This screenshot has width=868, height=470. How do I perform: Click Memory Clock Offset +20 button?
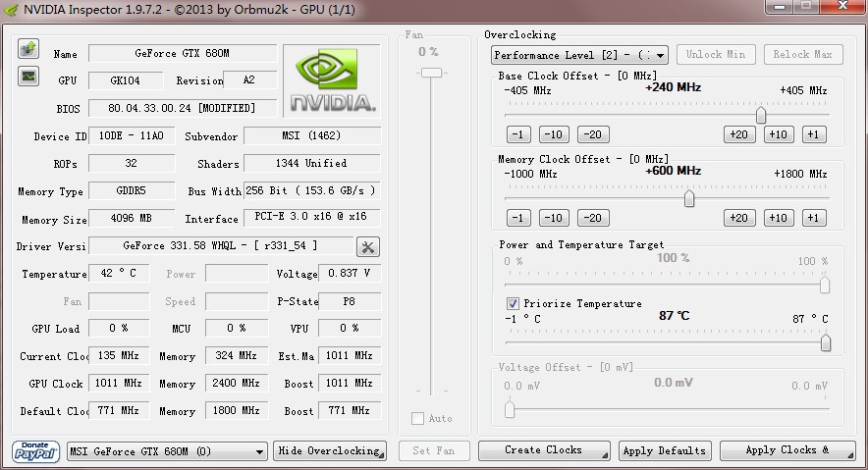coord(739,218)
